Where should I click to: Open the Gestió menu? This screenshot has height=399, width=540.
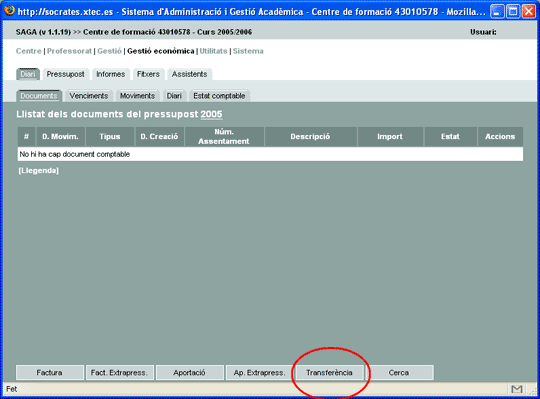click(109, 51)
